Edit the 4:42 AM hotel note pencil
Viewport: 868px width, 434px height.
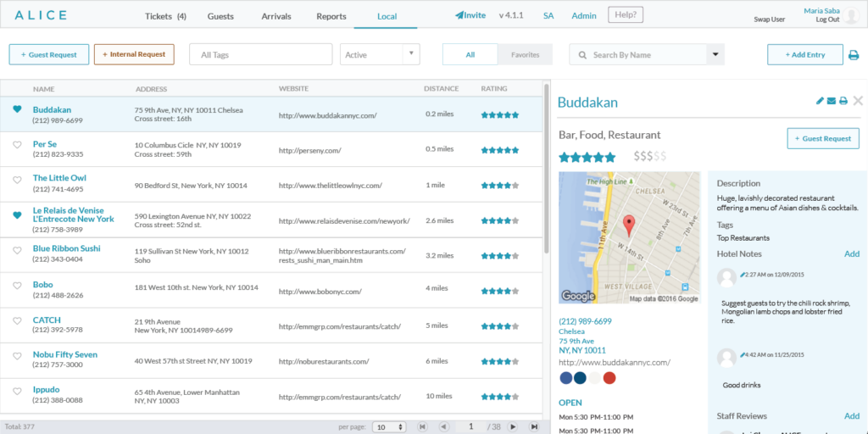coord(743,354)
